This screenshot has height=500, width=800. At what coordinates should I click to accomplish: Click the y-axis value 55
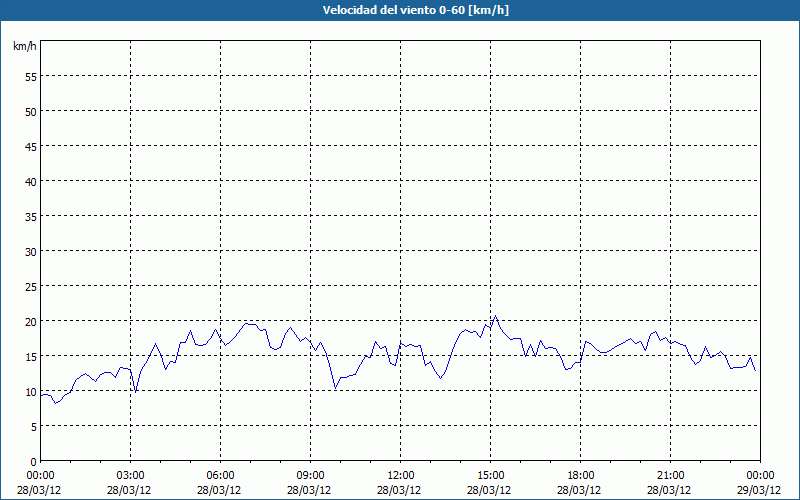(x=31, y=77)
